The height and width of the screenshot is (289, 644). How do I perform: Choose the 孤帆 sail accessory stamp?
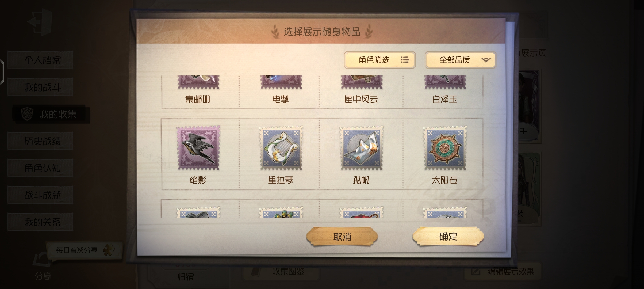tap(361, 148)
